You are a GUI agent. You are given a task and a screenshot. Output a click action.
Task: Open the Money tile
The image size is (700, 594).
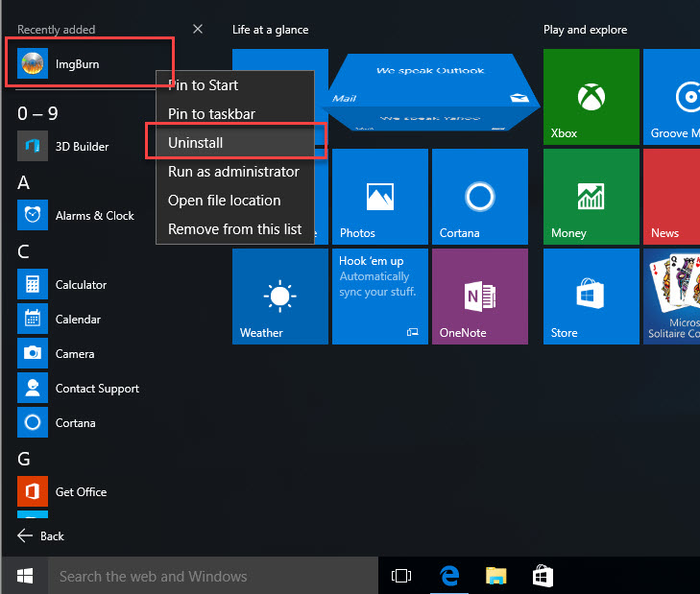(591, 197)
